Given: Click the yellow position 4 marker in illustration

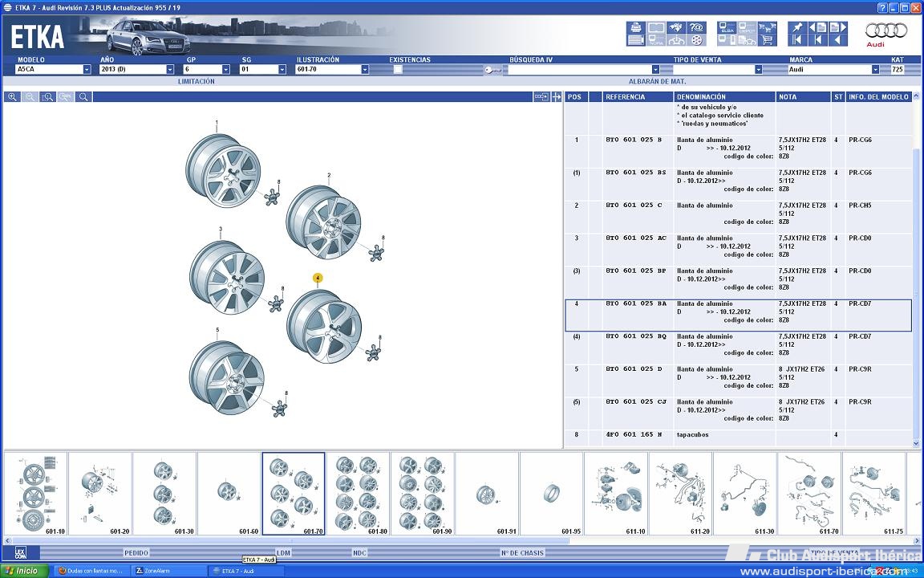Looking at the screenshot, I should [x=318, y=278].
